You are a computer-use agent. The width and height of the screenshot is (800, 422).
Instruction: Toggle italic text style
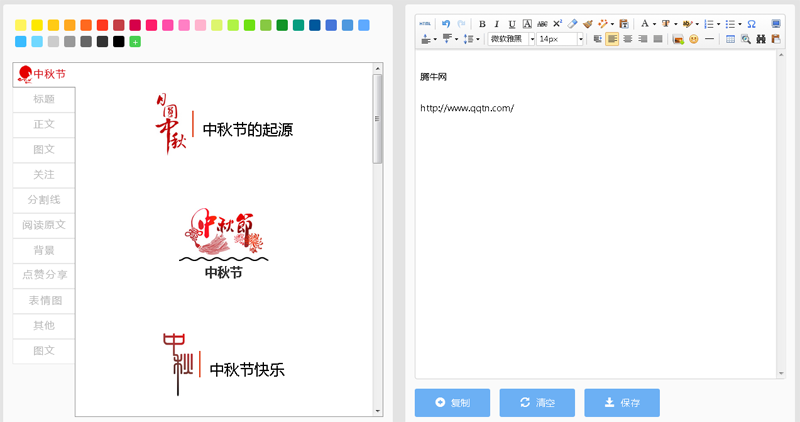[497, 23]
